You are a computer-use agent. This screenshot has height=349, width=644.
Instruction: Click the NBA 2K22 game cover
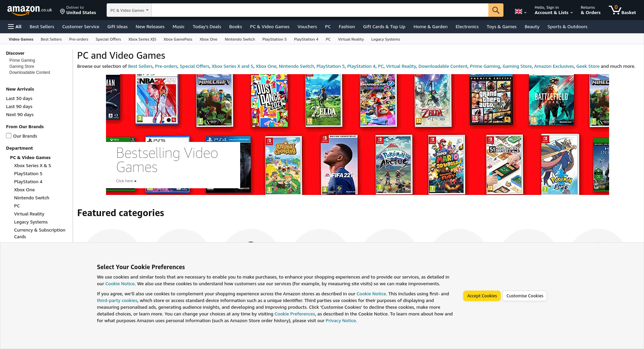(x=156, y=99)
